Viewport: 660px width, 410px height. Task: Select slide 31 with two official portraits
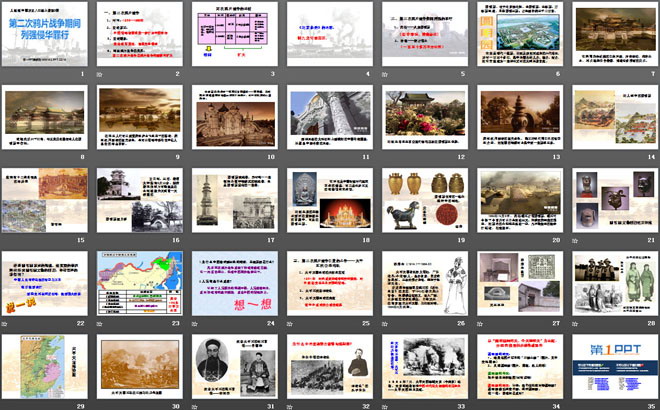pyautogui.click(x=235, y=367)
